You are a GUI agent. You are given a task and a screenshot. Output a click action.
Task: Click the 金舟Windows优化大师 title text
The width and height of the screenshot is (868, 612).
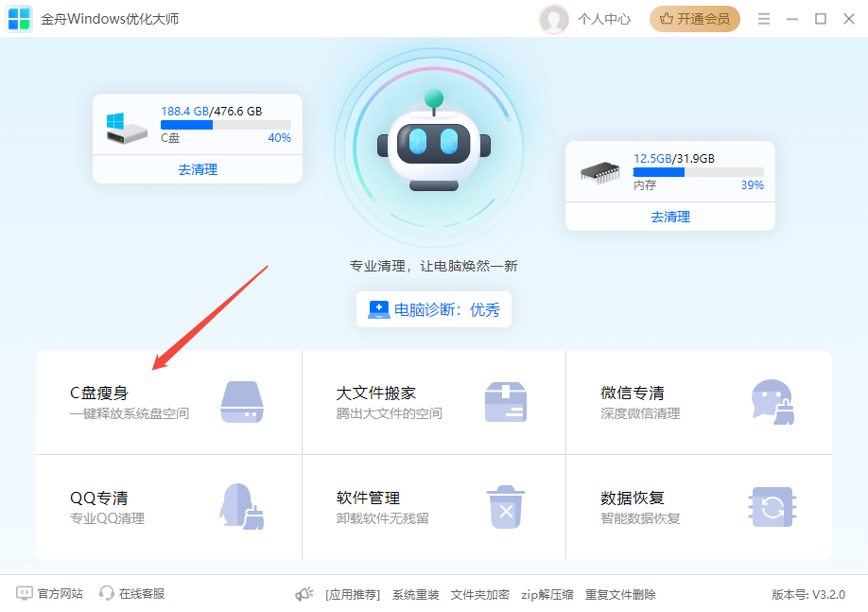pyautogui.click(x=110, y=19)
